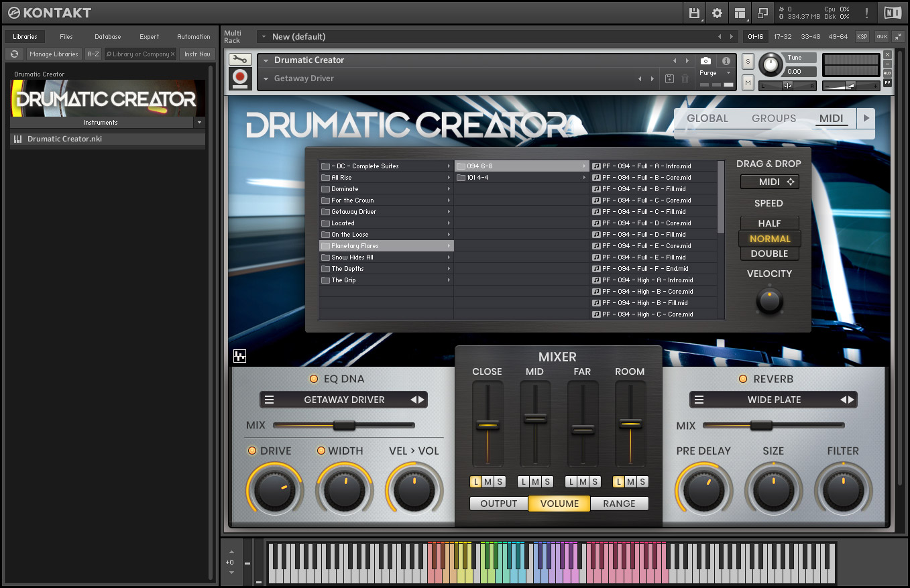Click the save disk icon in header

[x=695, y=13]
